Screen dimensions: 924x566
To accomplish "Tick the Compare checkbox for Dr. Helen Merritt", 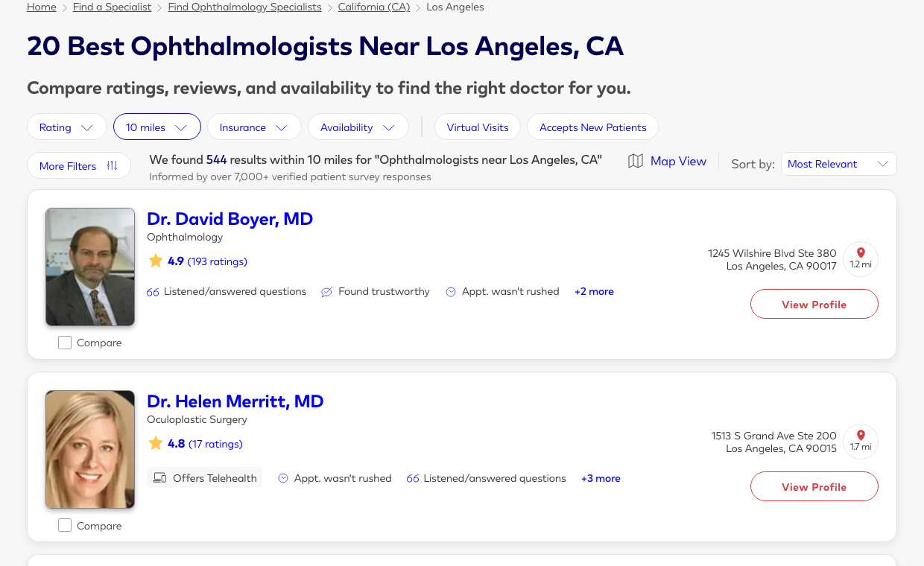I will tap(65, 525).
